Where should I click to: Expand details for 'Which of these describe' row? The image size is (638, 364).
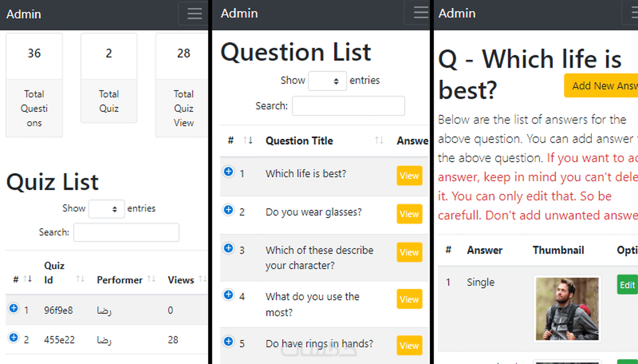(x=229, y=248)
